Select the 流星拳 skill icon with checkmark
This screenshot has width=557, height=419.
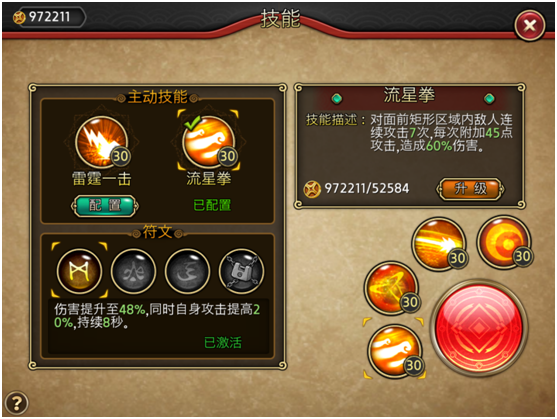coord(209,142)
